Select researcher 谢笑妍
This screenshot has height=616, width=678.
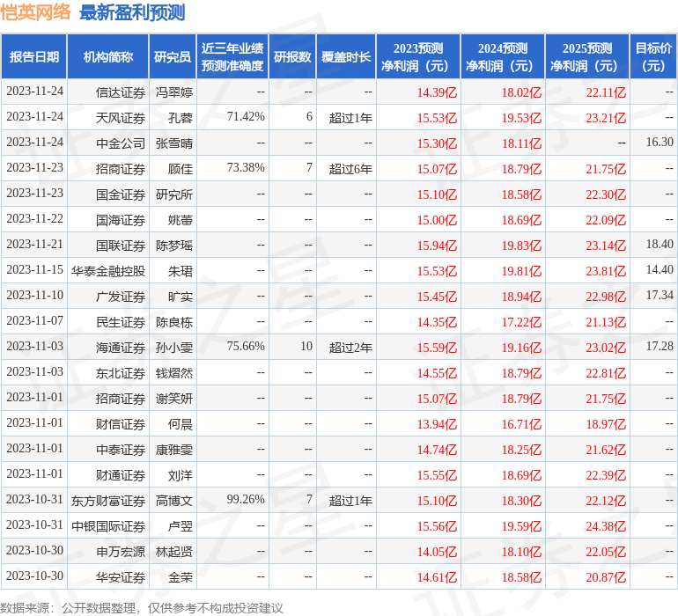pyautogui.click(x=173, y=399)
